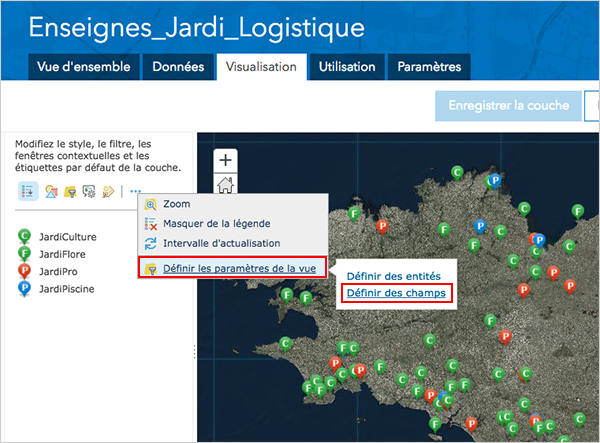Click the refresh arrows icon beside Intervalle d'actualisation
Viewport: 600px width, 443px height.
(150, 243)
